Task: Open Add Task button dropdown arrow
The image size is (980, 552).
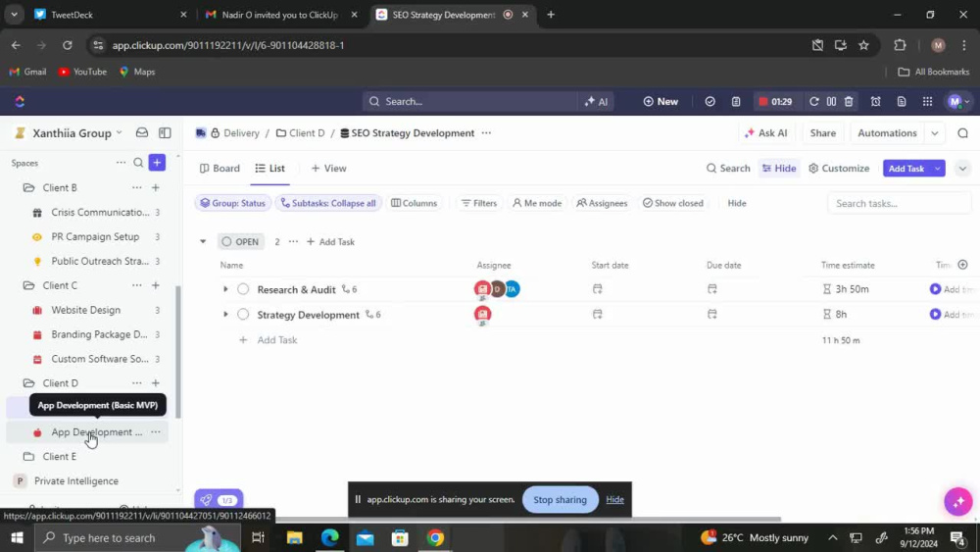Action: [x=938, y=169]
